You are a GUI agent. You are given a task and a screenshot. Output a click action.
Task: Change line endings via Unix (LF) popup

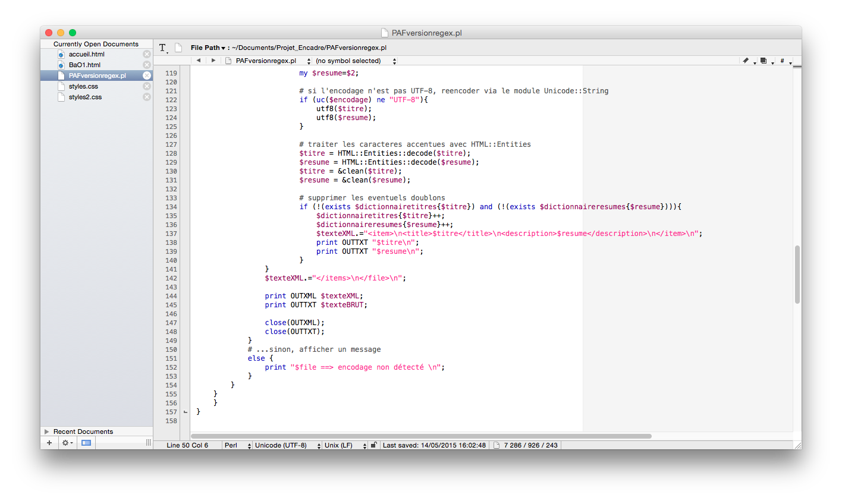[x=345, y=445]
